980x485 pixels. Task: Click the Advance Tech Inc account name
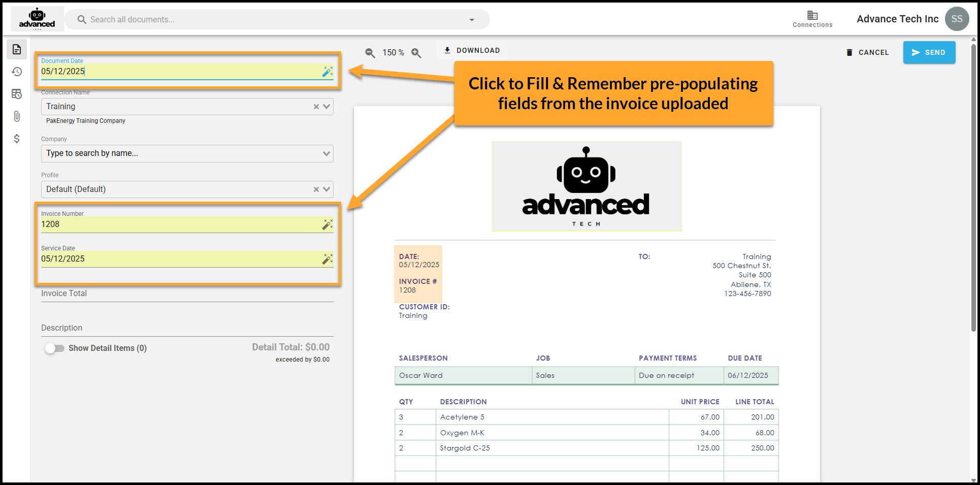[x=897, y=19]
